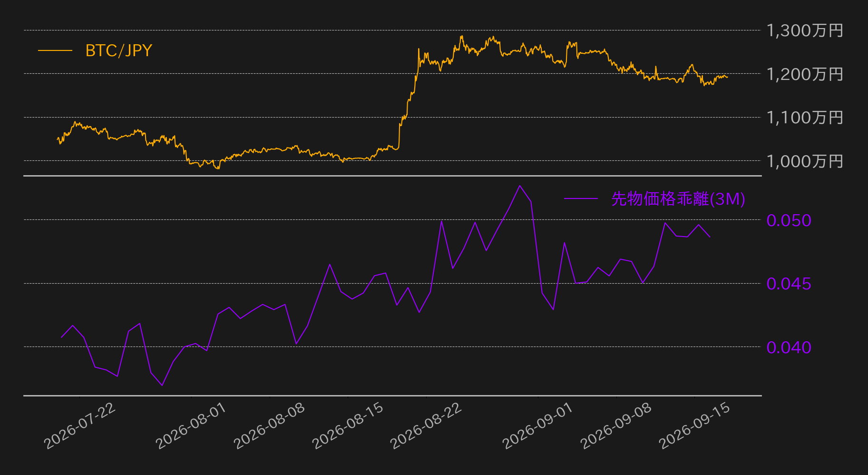Click the purple legend line sample
The image size is (868, 475).
coord(581,198)
